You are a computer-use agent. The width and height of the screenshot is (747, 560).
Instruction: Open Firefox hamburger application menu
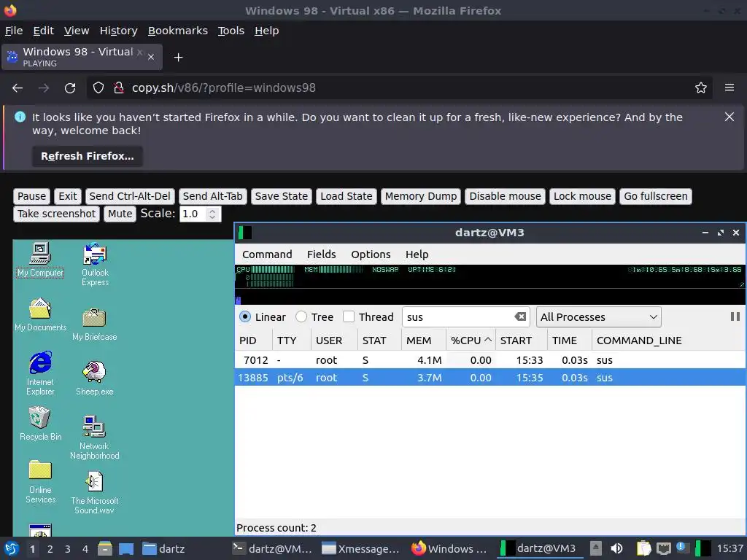coord(729,87)
